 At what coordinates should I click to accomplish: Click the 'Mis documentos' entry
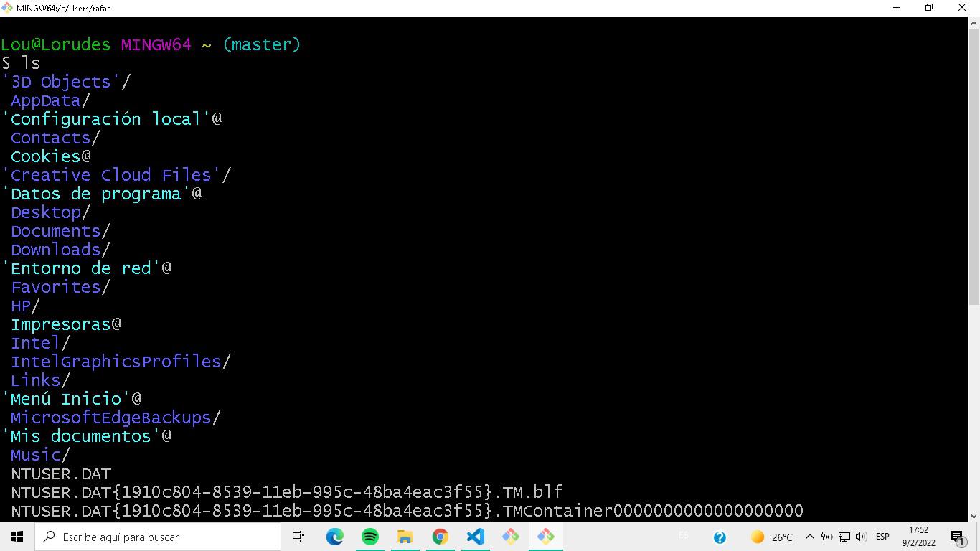pyautogui.click(x=86, y=436)
